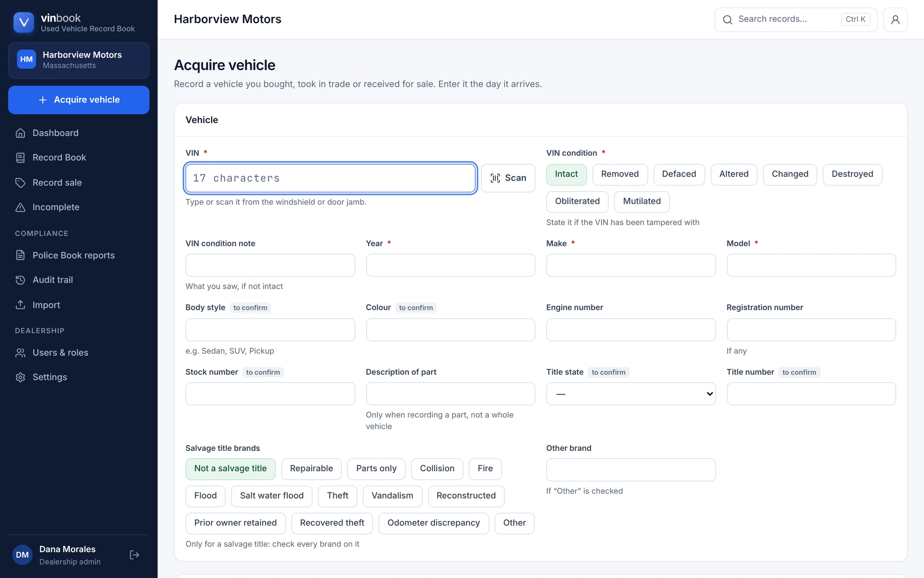Select the Obliterated VIN condition chip
The image size is (924, 578).
pyautogui.click(x=577, y=202)
